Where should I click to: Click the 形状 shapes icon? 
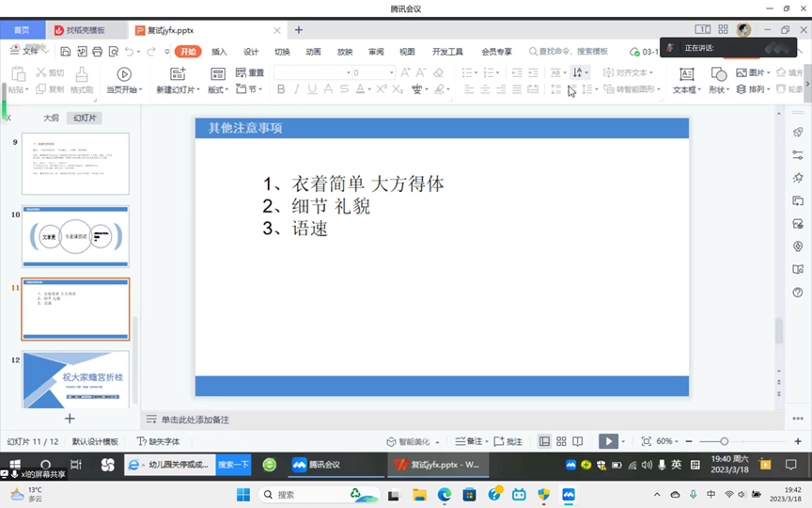click(718, 74)
